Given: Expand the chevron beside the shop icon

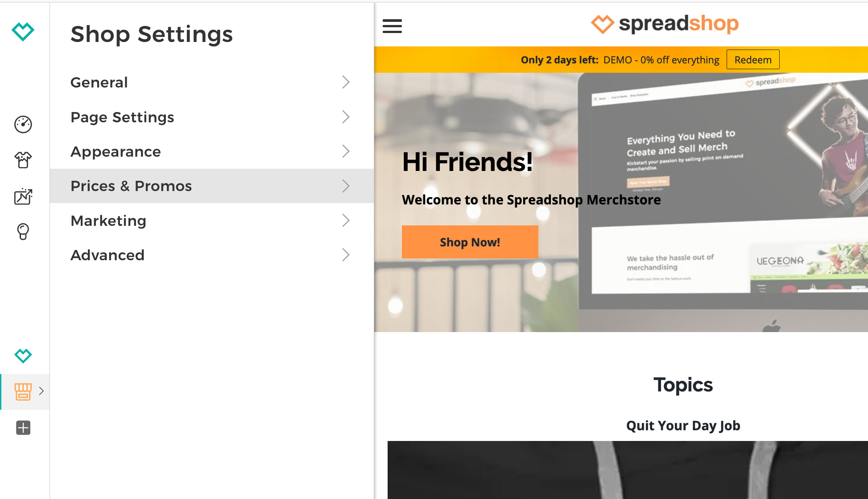Looking at the screenshot, I should [x=41, y=391].
